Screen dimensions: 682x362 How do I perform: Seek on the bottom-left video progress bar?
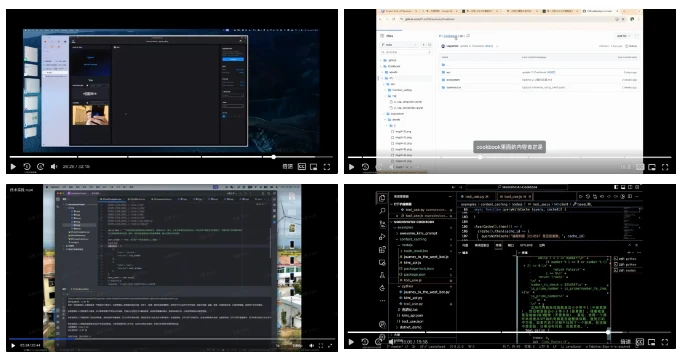(171, 339)
